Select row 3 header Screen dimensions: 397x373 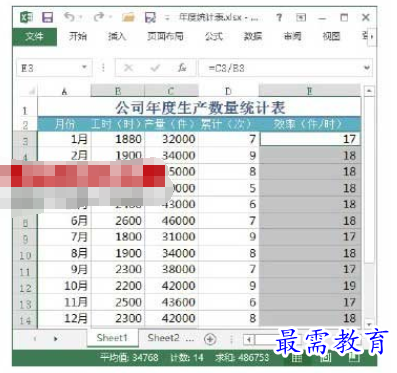point(25,139)
